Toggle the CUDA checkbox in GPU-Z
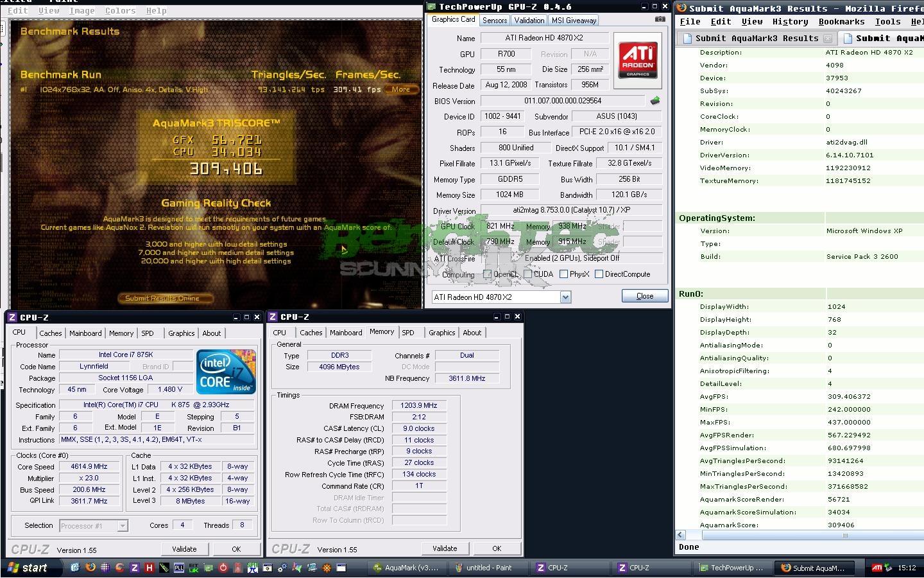924x578 pixels. (x=527, y=274)
